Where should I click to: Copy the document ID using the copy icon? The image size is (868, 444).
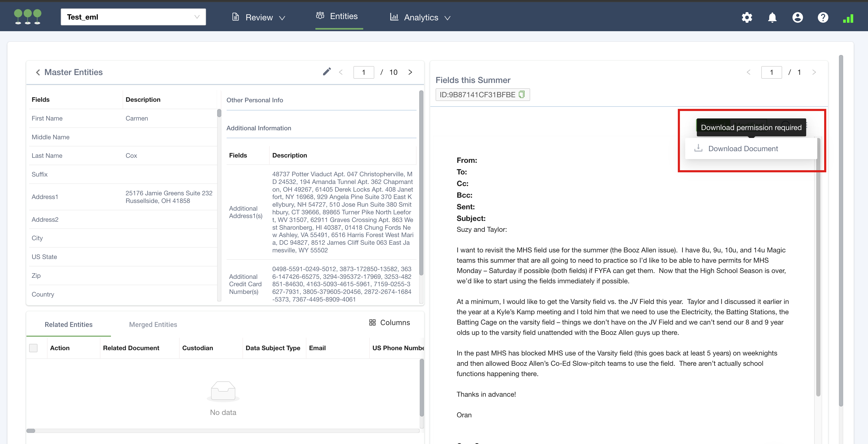522,94
